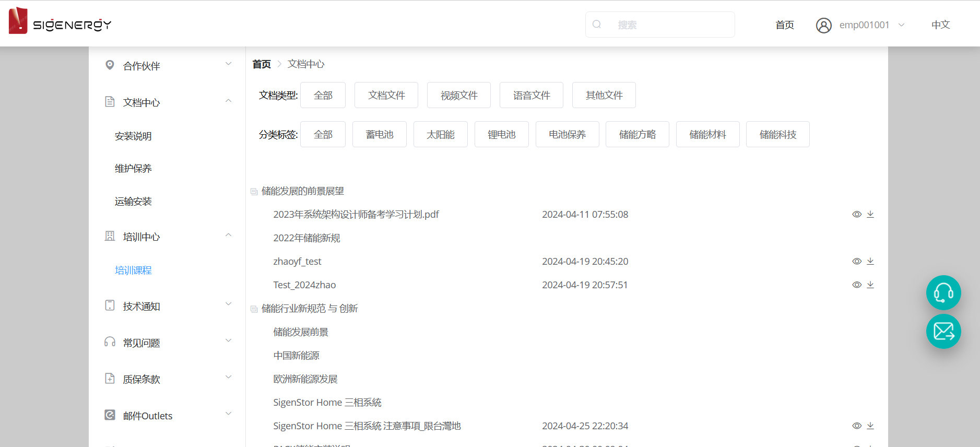Filter by 储能材料 tag

[708, 134]
